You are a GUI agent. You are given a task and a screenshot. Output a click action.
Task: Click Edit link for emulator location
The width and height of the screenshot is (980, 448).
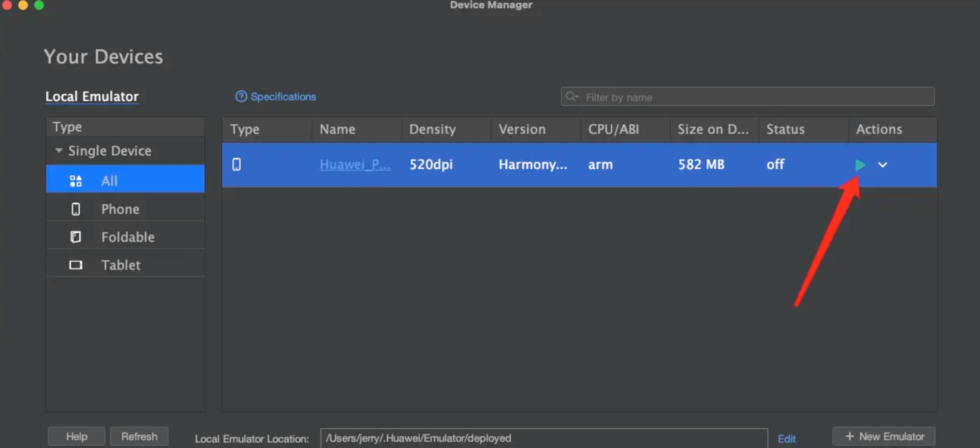[x=786, y=439]
